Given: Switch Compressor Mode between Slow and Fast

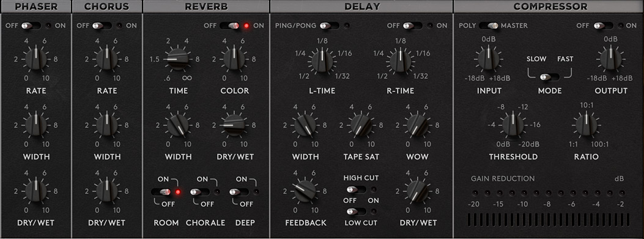Looking at the screenshot, I should [x=550, y=77].
